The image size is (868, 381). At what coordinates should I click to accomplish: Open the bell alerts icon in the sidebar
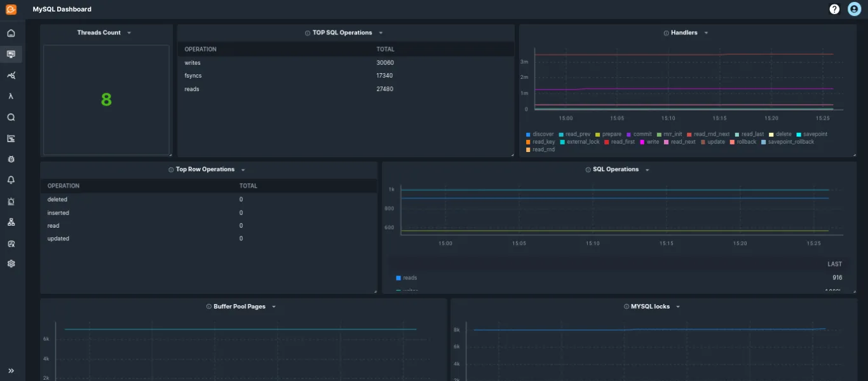11,180
